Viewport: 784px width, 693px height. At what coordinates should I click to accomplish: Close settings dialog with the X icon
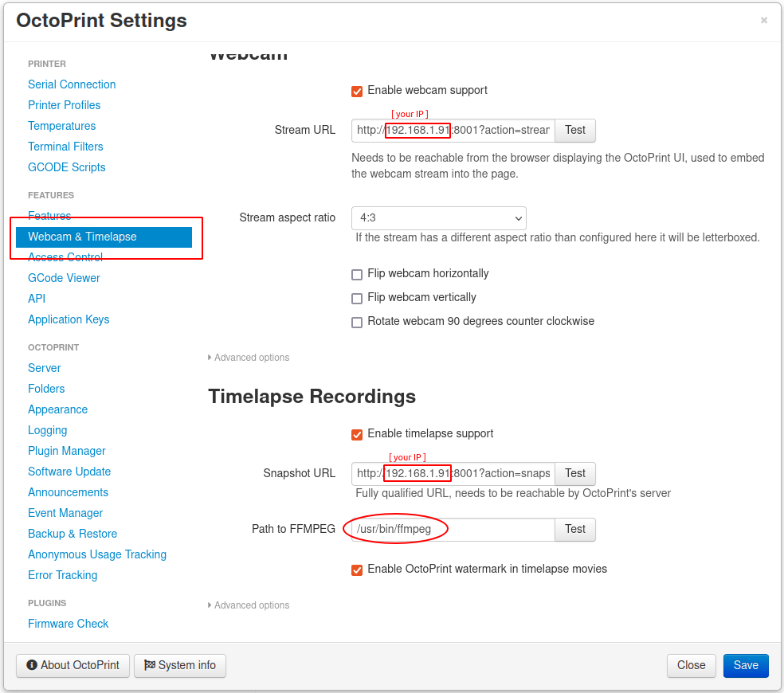click(x=763, y=21)
